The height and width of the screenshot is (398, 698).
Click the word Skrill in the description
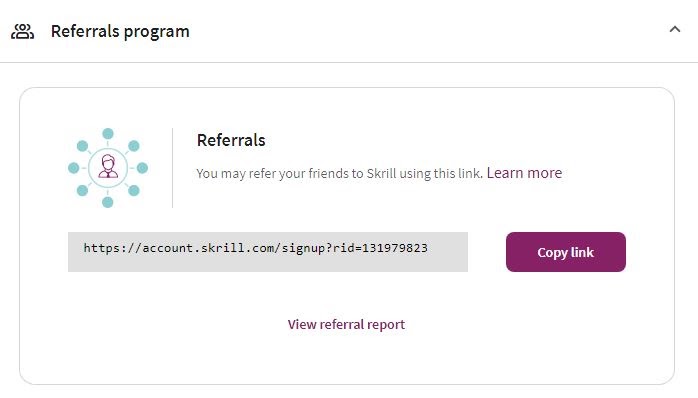click(381, 173)
